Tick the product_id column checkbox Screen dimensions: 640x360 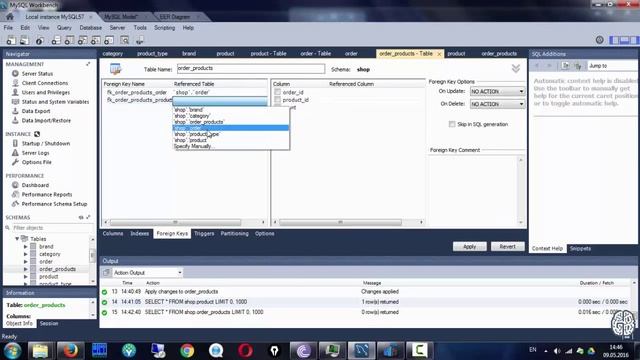(278, 100)
